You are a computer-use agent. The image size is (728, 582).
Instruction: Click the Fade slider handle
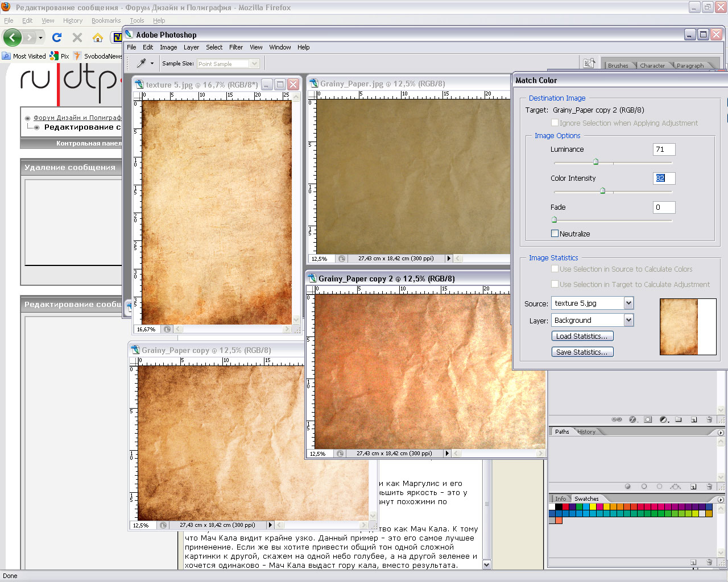click(555, 220)
